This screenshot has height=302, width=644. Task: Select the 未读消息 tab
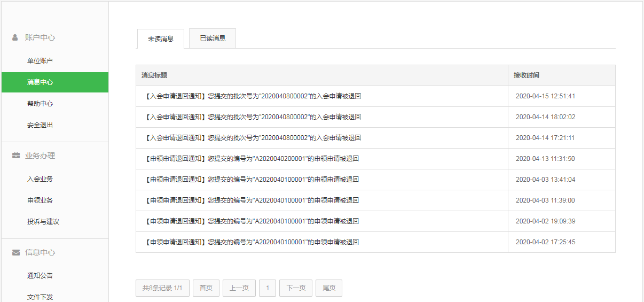coord(161,39)
